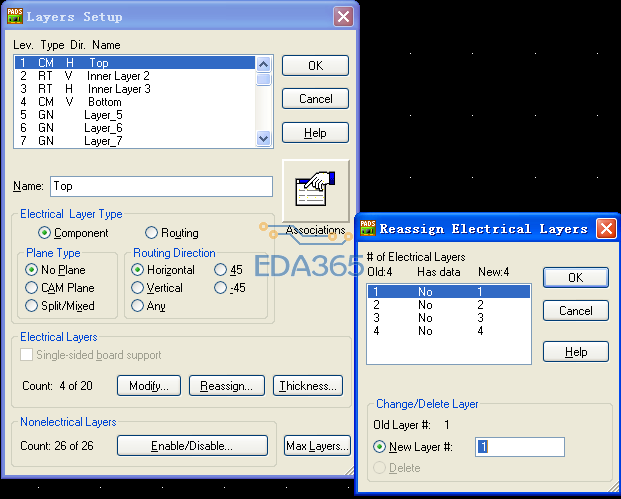
Task: Select reassign row with old layer 1
Action: pyautogui.click(x=449, y=291)
